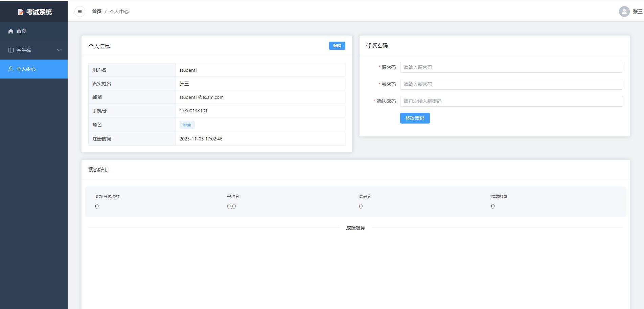
Task: Click the 学生 role tag
Action: (x=187, y=125)
